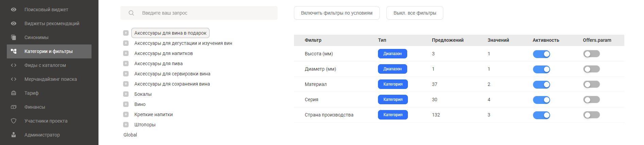Expand the Вино category tree node
This screenshot has height=145, width=644.
click(x=126, y=104)
